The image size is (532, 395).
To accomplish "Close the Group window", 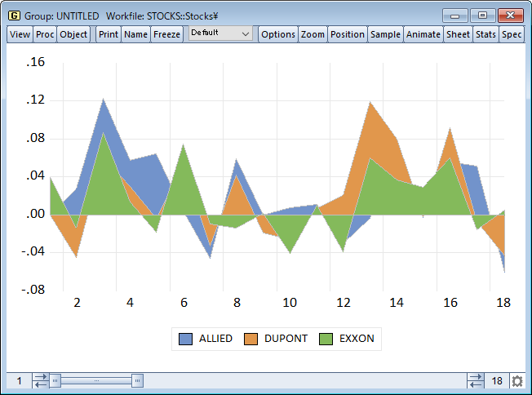I will pos(510,16).
